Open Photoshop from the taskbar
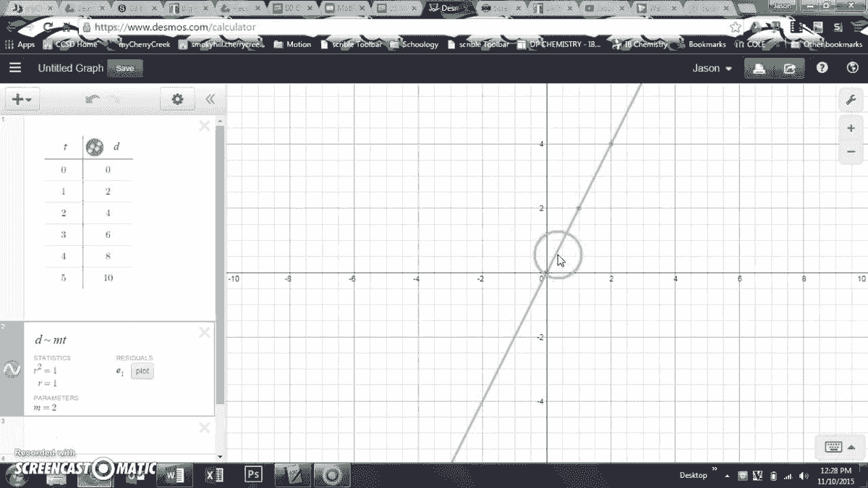This screenshot has width=868, height=488. [x=253, y=474]
